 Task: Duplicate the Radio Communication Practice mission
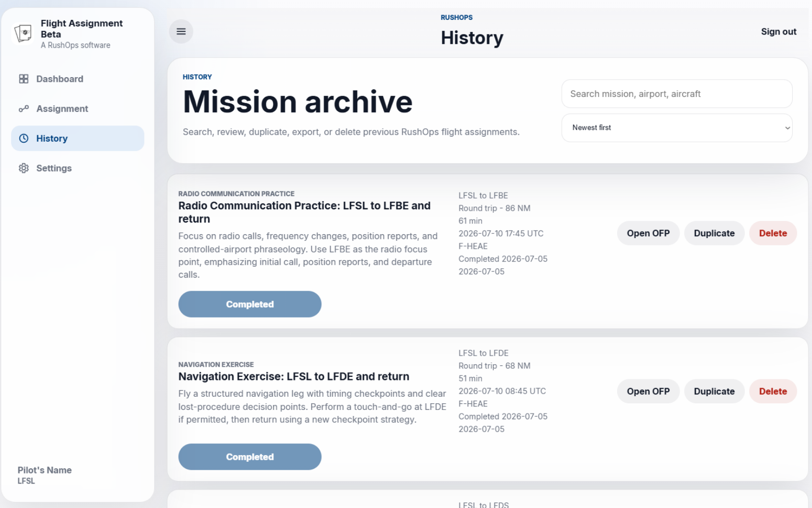coord(714,233)
